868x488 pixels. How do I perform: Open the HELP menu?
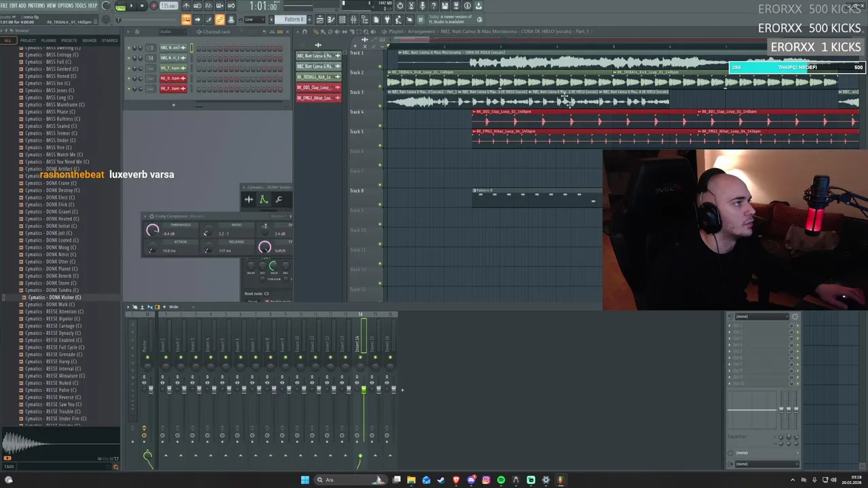[x=94, y=5]
